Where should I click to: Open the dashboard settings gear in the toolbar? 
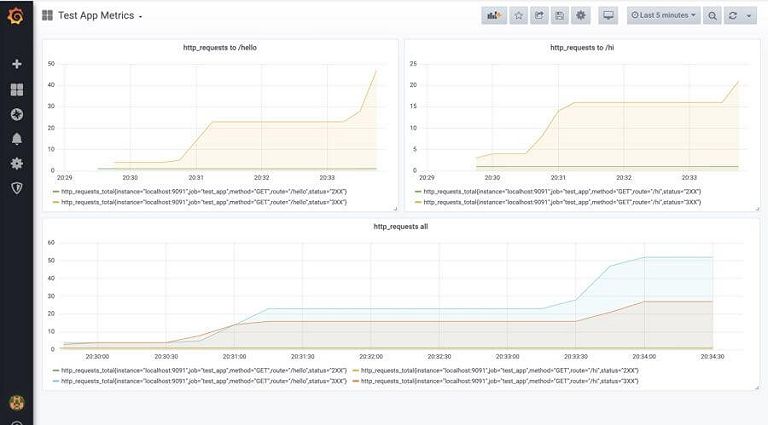pyautogui.click(x=580, y=16)
